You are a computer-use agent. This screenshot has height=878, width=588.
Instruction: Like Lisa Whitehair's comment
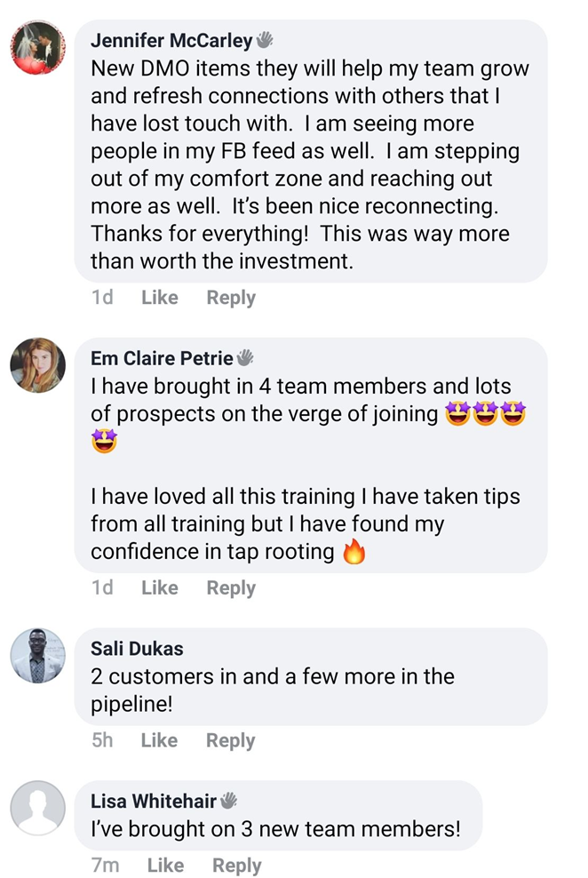pos(165,866)
